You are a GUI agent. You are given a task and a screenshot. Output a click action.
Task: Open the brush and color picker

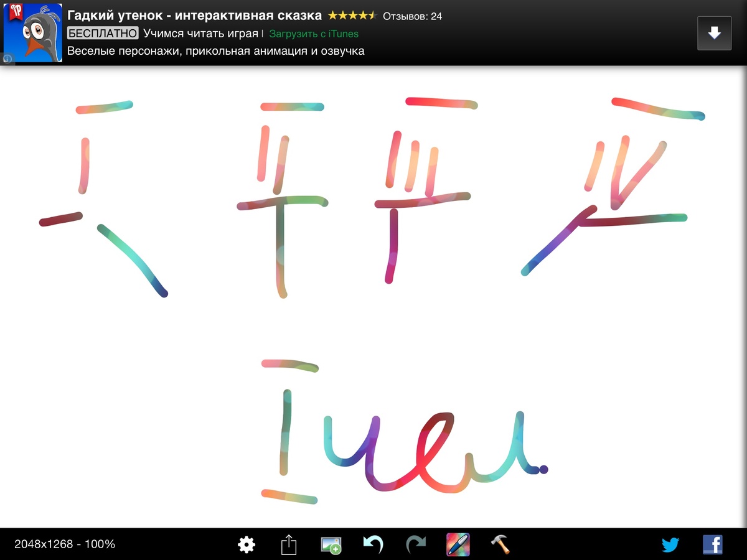tap(458, 545)
